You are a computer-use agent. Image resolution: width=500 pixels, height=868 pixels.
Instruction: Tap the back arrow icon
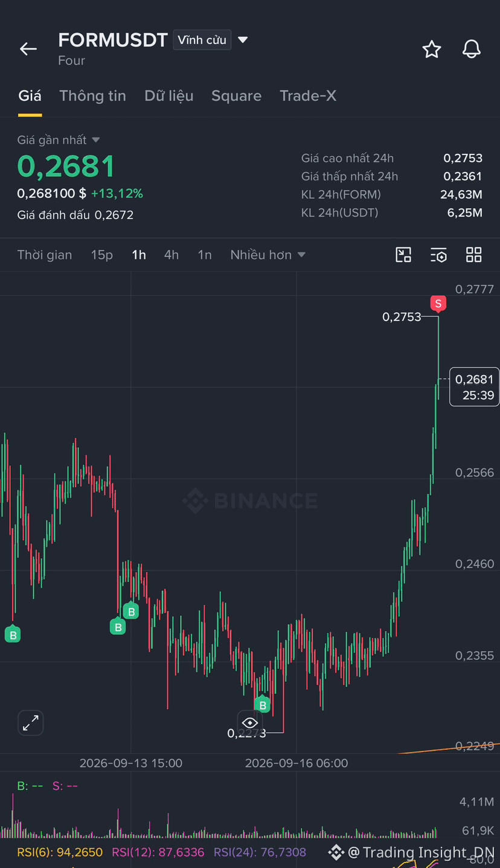pos(28,49)
